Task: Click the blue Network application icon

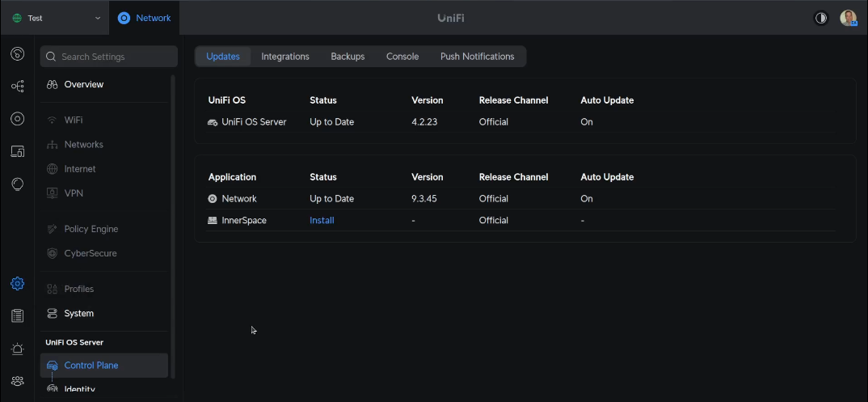Action: 124,18
